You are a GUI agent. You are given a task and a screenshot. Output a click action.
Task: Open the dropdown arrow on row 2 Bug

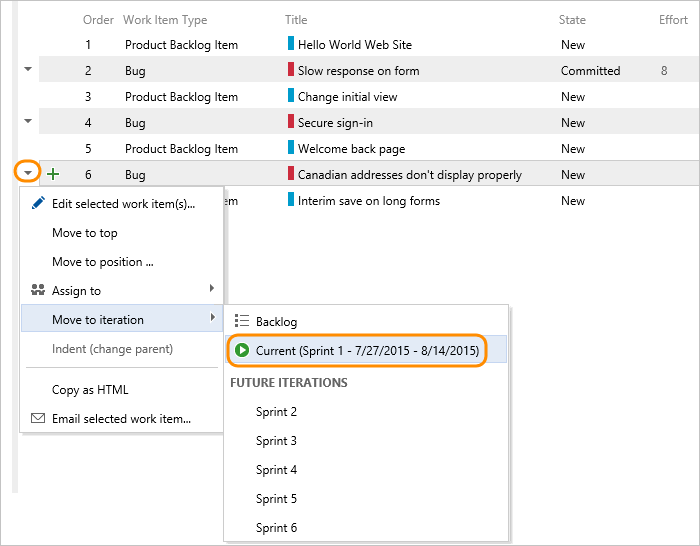tap(28, 69)
